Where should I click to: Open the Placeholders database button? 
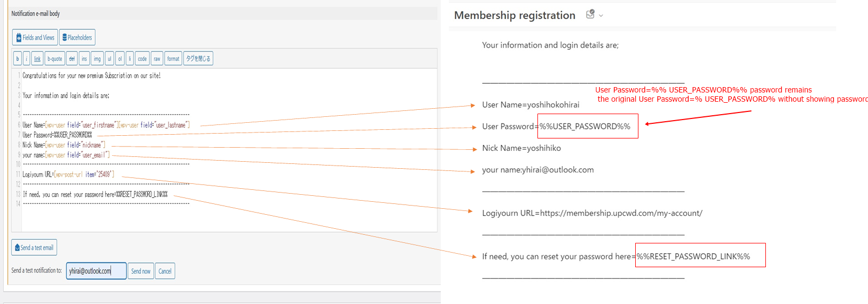tap(77, 37)
